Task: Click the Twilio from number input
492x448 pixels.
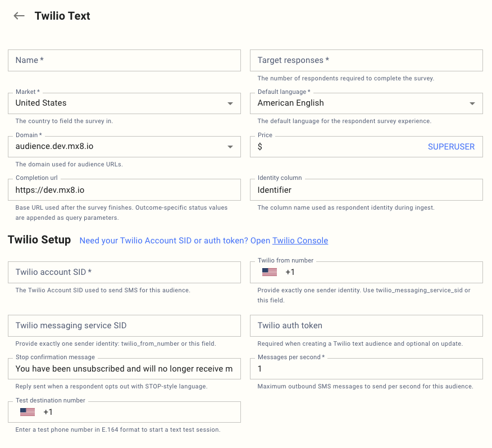Action: pyautogui.click(x=382, y=272)
